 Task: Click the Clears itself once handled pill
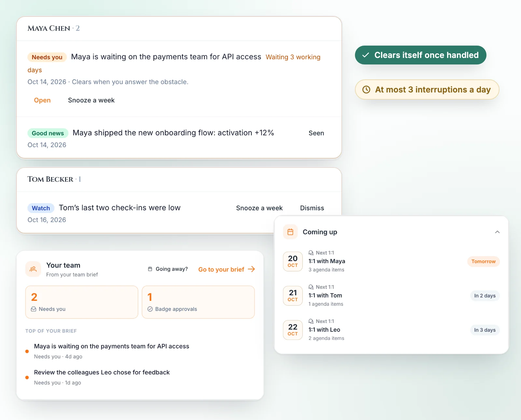(421, 55)
